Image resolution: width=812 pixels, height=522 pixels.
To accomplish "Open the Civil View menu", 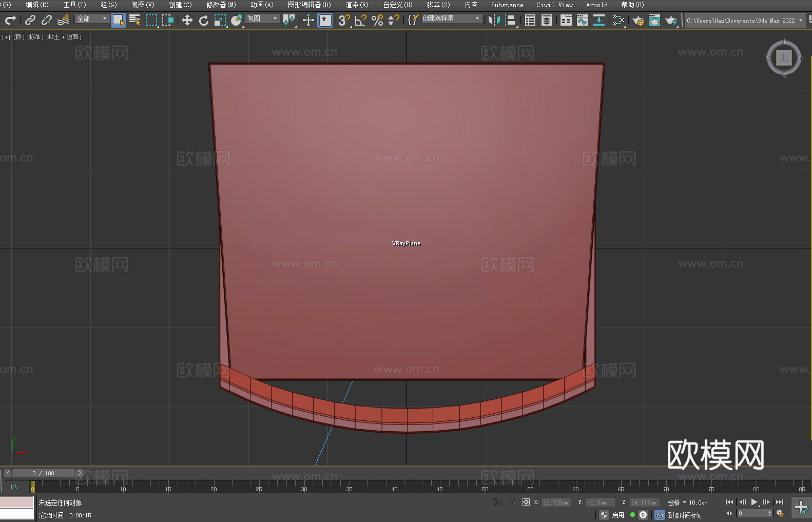I will (554, 5).
